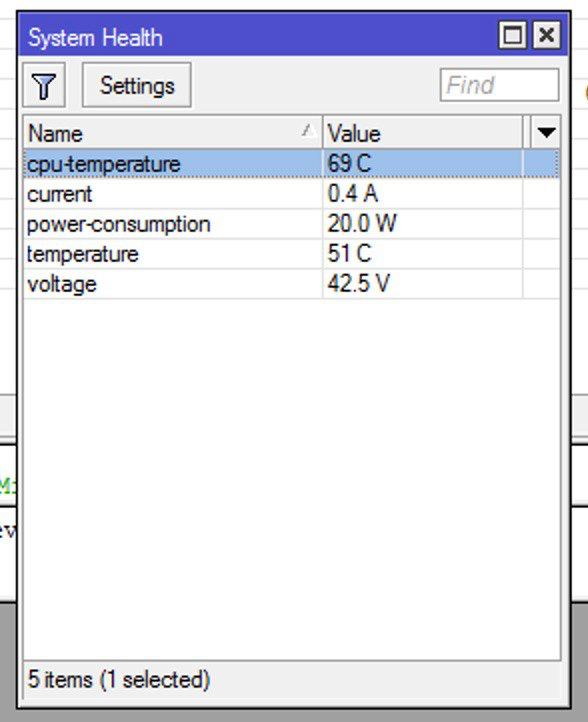Click the sort indicator triangle in Name header
The height and width of the screenshot is (722, 588).
coord(309,131)
